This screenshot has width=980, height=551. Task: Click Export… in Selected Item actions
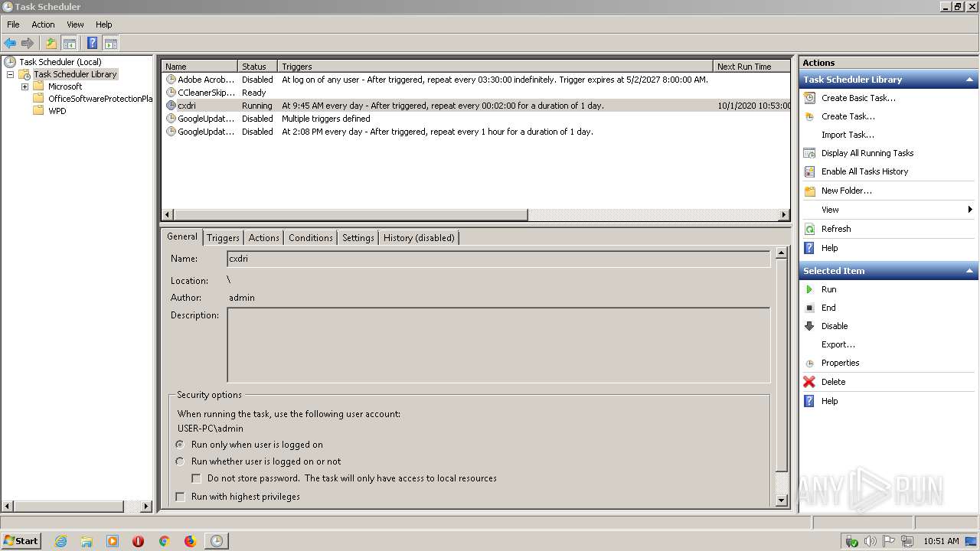coord(838,344)
